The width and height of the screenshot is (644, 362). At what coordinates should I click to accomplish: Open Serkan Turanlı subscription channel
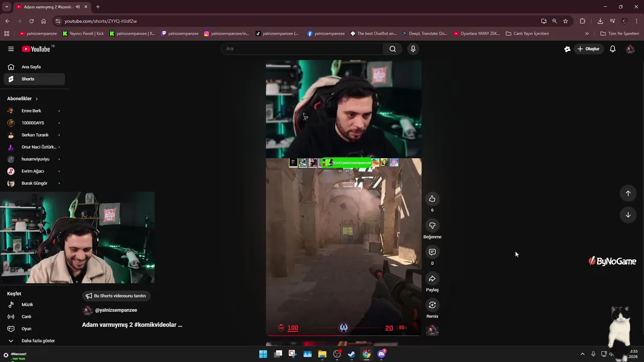tap(34, 135)
